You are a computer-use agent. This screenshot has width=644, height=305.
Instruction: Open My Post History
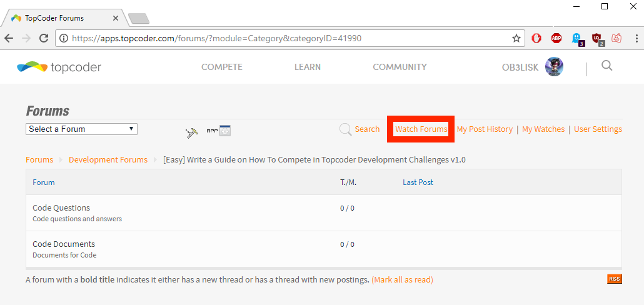click(x=485, y=129)
